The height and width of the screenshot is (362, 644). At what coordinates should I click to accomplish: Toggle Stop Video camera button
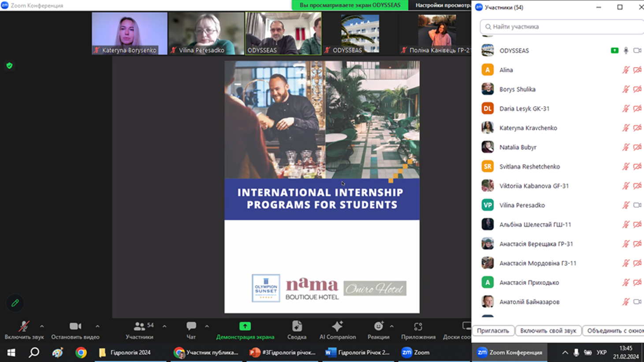[75, 326]
